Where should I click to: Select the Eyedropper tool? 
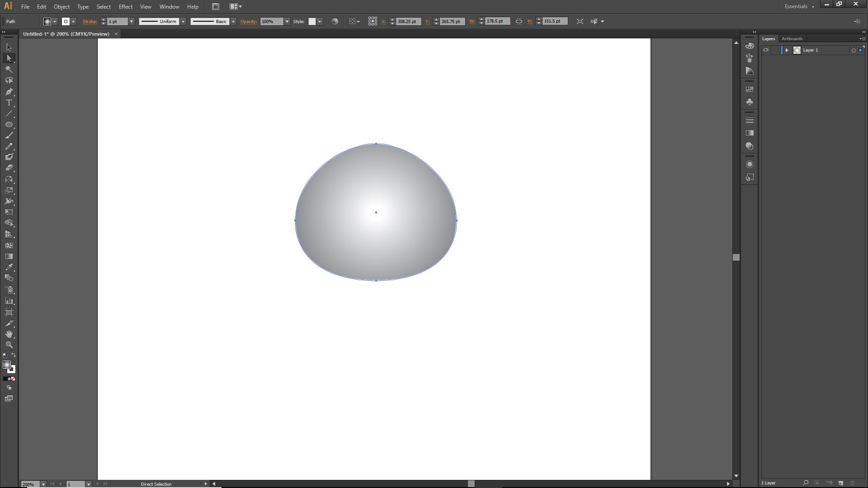click(9, 267)
